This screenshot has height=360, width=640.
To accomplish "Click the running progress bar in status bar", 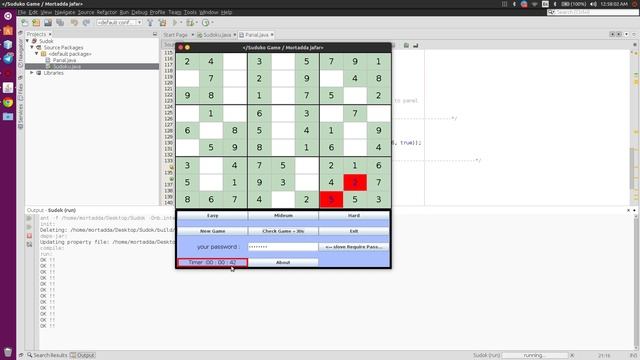I will [535, 355].
